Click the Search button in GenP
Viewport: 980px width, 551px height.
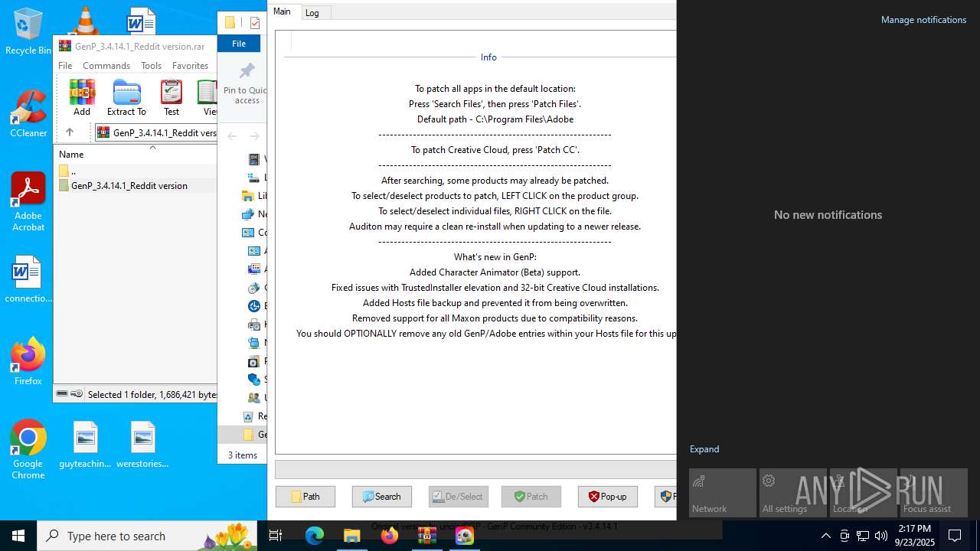(x=382, y=497)
